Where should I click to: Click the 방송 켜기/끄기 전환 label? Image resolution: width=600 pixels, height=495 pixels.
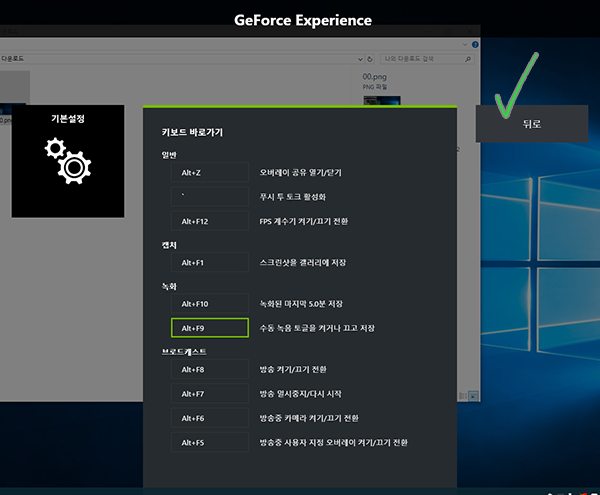click(x=293, y=369)
